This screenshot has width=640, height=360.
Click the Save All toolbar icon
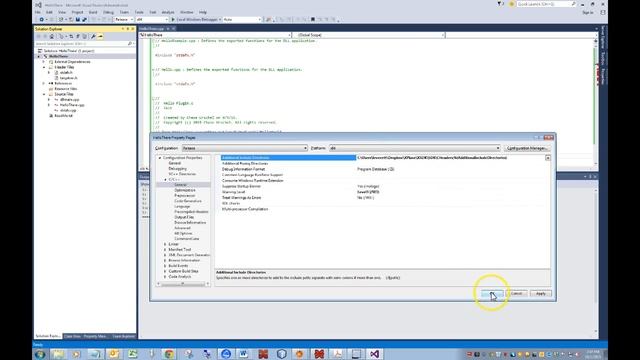(84, 20)
